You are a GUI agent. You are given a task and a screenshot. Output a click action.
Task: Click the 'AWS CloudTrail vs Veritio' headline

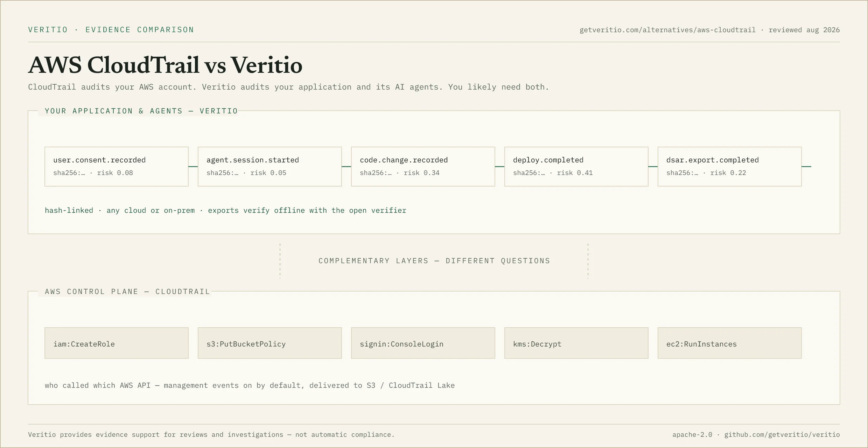tap(165, 65)
